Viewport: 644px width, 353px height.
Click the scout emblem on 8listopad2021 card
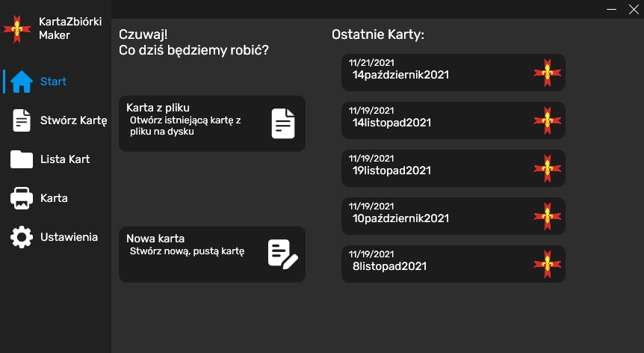pyautogui.click(x=547, y=264)
